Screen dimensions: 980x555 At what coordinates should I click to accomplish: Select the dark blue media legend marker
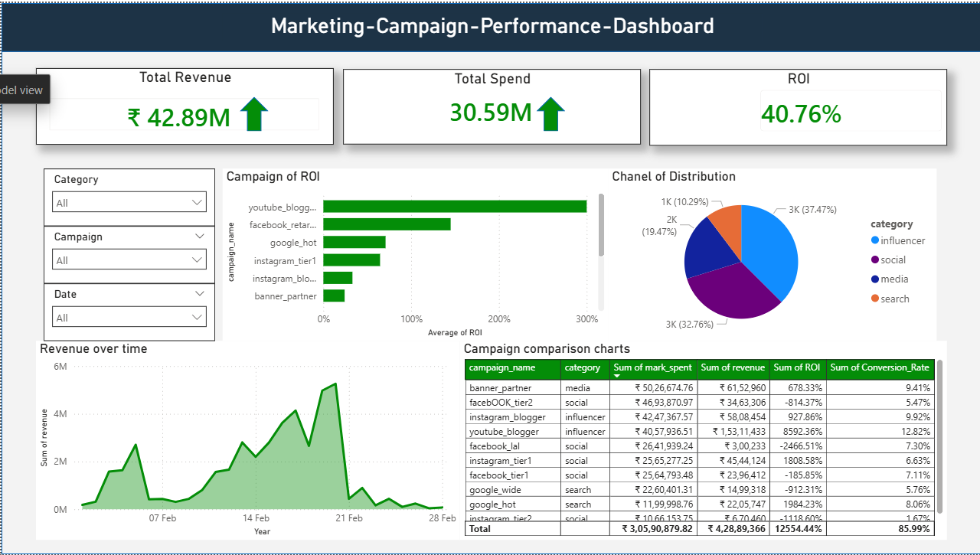(x=875, y=279)
